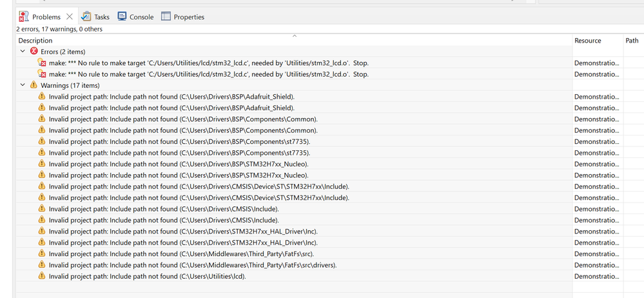Viewport: 644px width, 298px height.
Task: Click the error icon on the first make error
Action: [41, 63]
